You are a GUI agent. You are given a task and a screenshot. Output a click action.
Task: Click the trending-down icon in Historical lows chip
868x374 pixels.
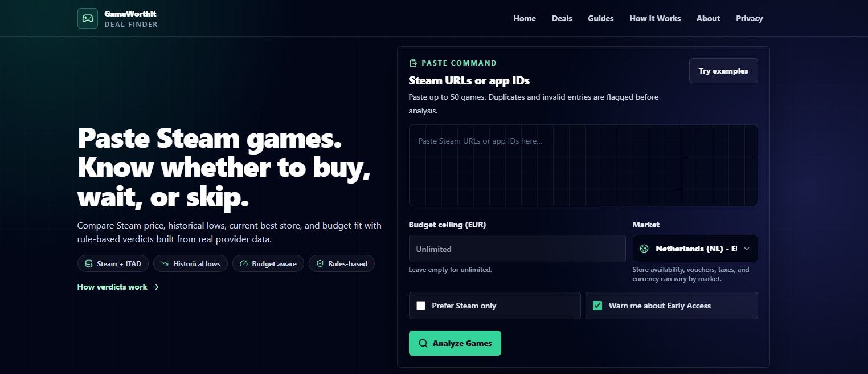click(x=165, y=263)
